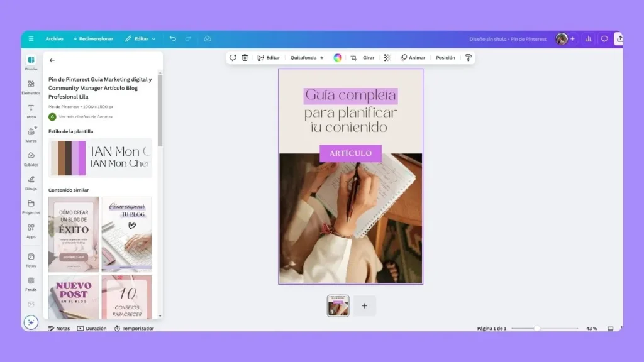Select the Dibujo drawing tool
Image resolution: width=644 pixels, height=362 pixels.
click(x=30, y=184)
